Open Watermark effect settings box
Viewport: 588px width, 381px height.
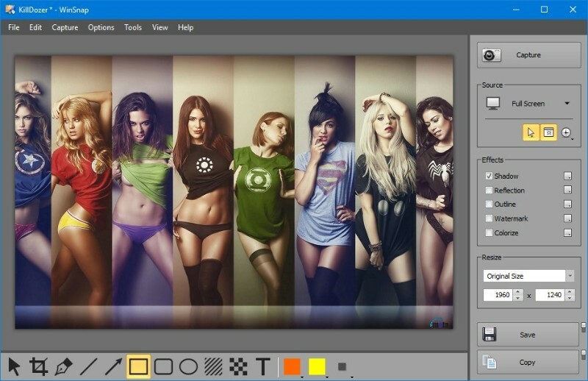click(x=567, y=218)
